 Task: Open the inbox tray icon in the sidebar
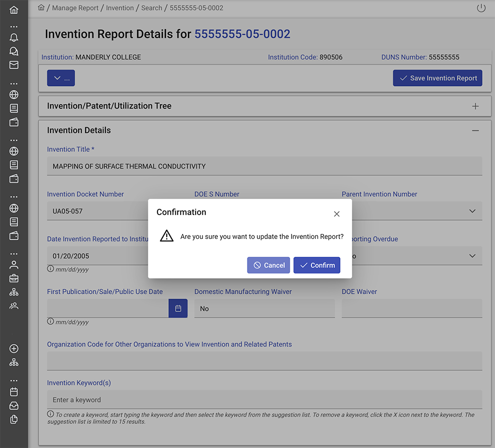(14, 405)
